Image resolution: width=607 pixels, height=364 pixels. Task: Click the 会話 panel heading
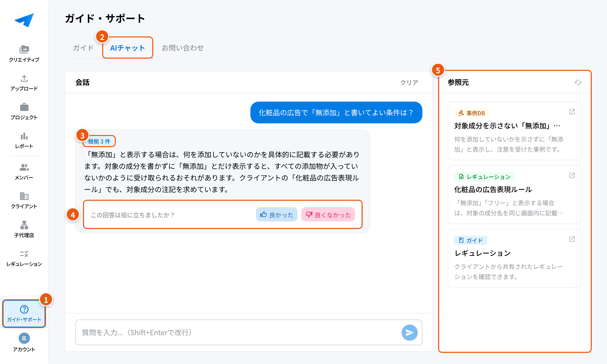coord(82,82)
